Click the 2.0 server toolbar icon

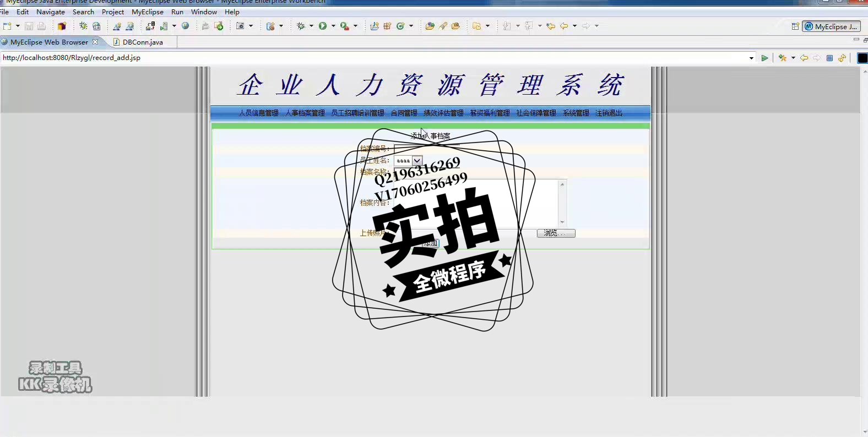pyautogui.click(x=96, y=26)
